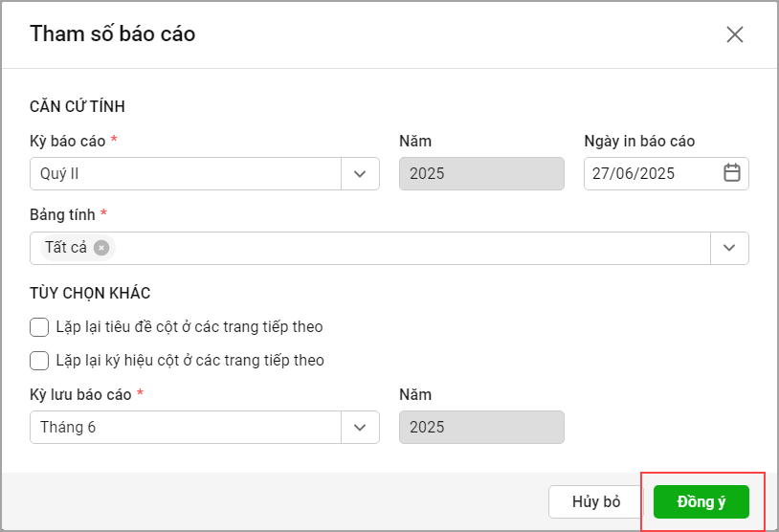The width and height of the screenshot is (779, 532).
Task: Close the Tham số báo cáo dialog
Action: pos(734,34)
